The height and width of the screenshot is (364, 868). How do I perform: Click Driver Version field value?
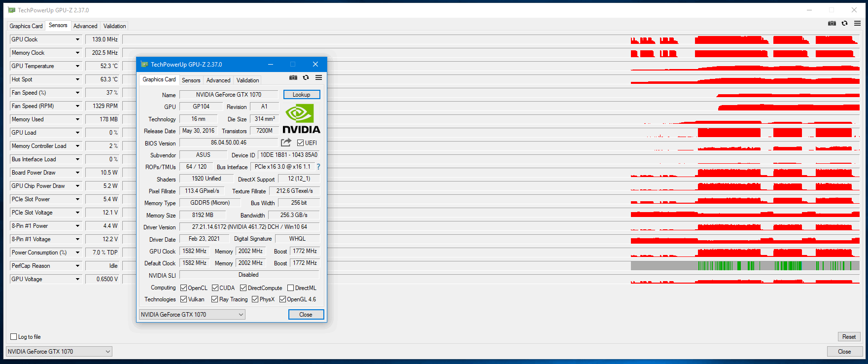coord(249,227)
